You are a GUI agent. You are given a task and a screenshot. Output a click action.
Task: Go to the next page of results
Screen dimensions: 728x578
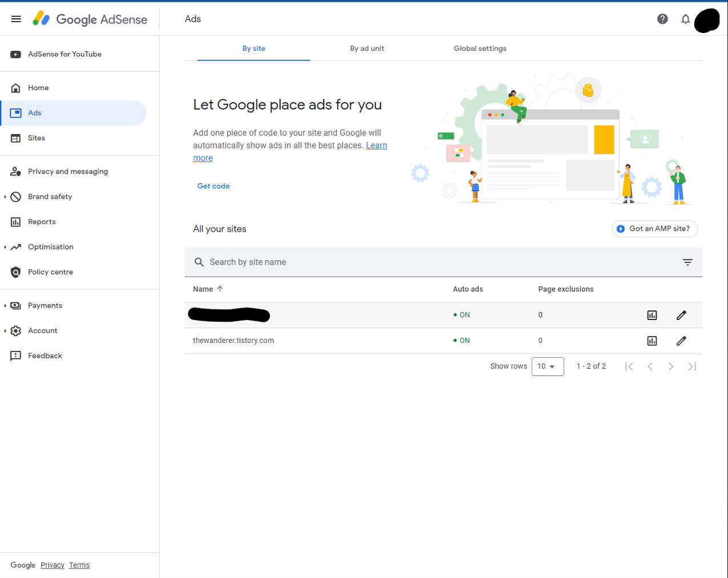click(x=671, y=366)
